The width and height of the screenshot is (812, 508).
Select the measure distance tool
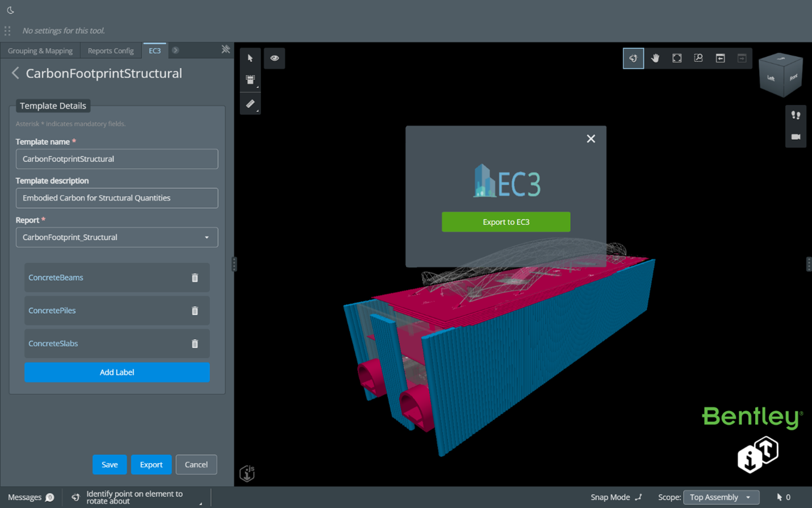coord(250,103)
